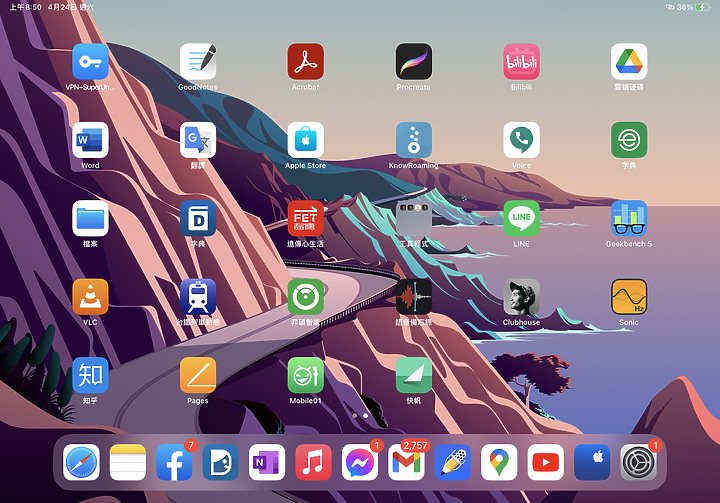The width and height of the screenshot is (720, 503).
Task: Launch GoodNotes app
Action: (x=198, y=62)
